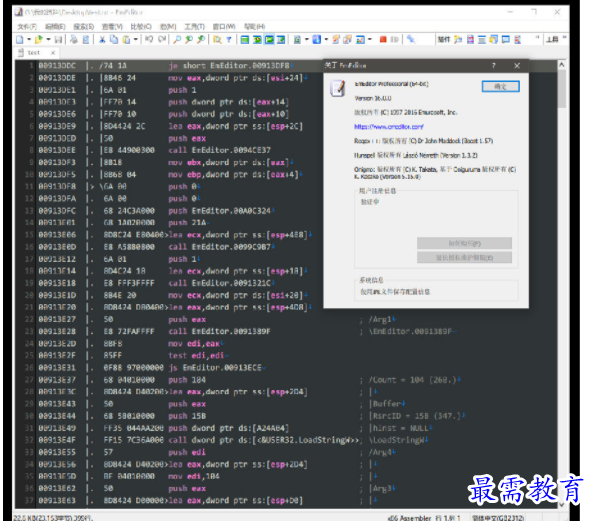Image resolution: width=592 pixels, height=521 pixels.
Task: Open the emeditor.com link in About dialog
Action: point(388,127)
